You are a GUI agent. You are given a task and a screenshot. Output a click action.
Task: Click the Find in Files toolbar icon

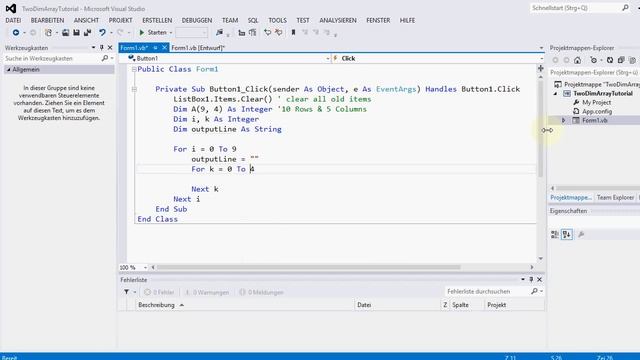pyautogui.click(x=220, y=32)
